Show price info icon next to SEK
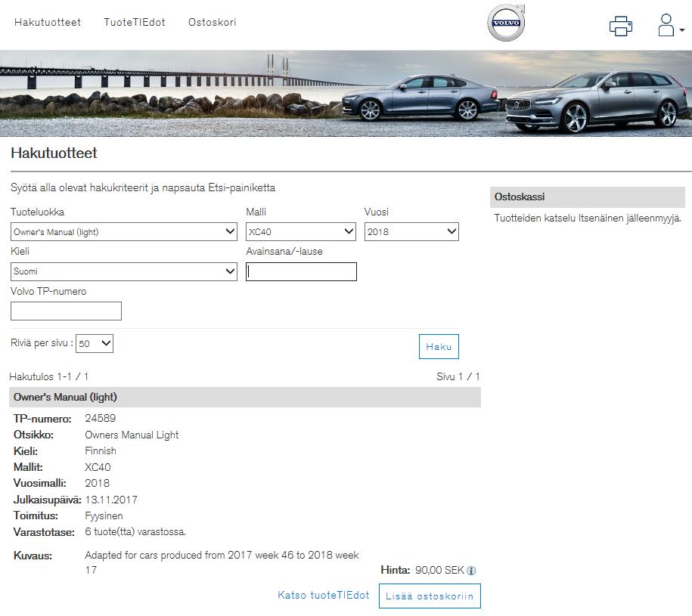 click(471, 571)
